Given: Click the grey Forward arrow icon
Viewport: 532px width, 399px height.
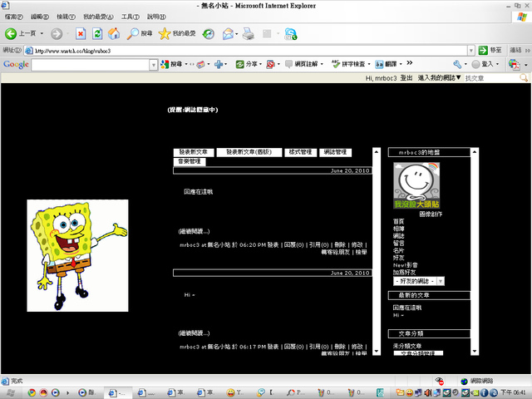Looking at the screenshot, I should [x=57, y=33].
